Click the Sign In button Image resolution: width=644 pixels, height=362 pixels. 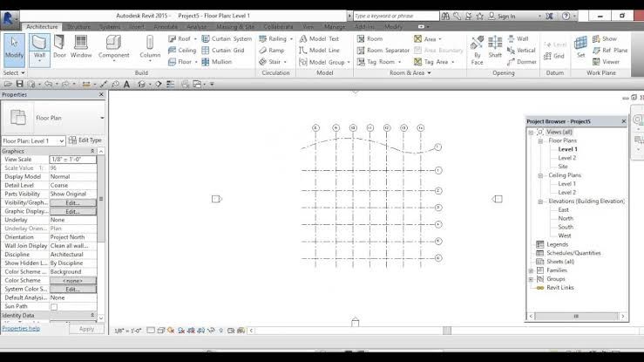(x=501, y=16)
